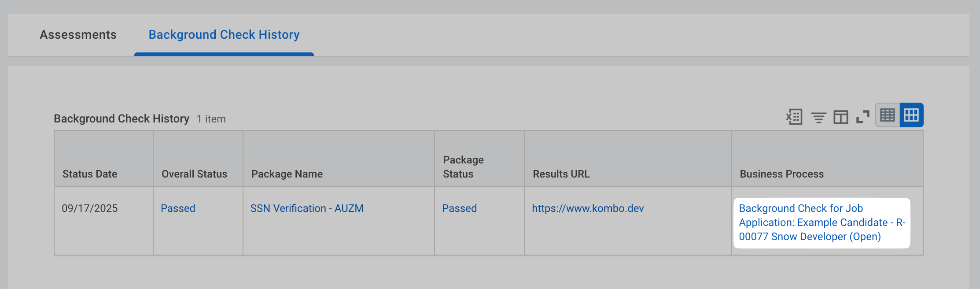Screen dimensions: 980x289
Task: Expand the table to fullscreen
Action: 862,117
